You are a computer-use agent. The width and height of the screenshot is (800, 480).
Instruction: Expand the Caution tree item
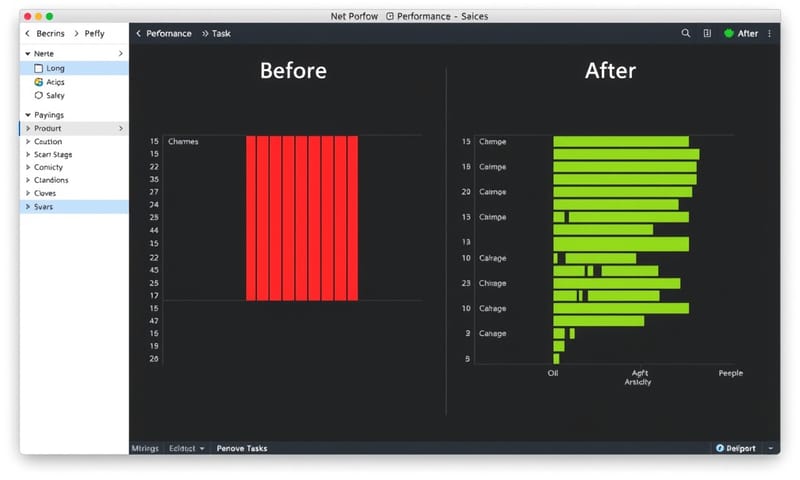pos(27,142)
